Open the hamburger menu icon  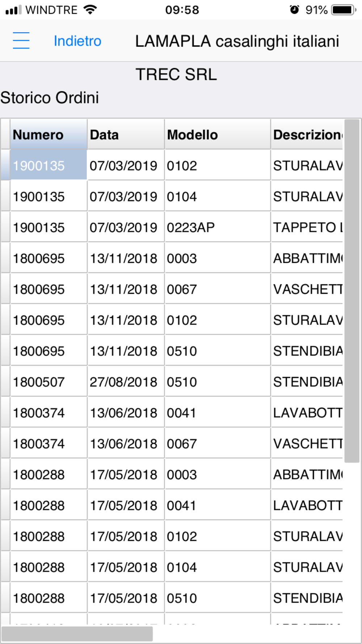(21, 41)
